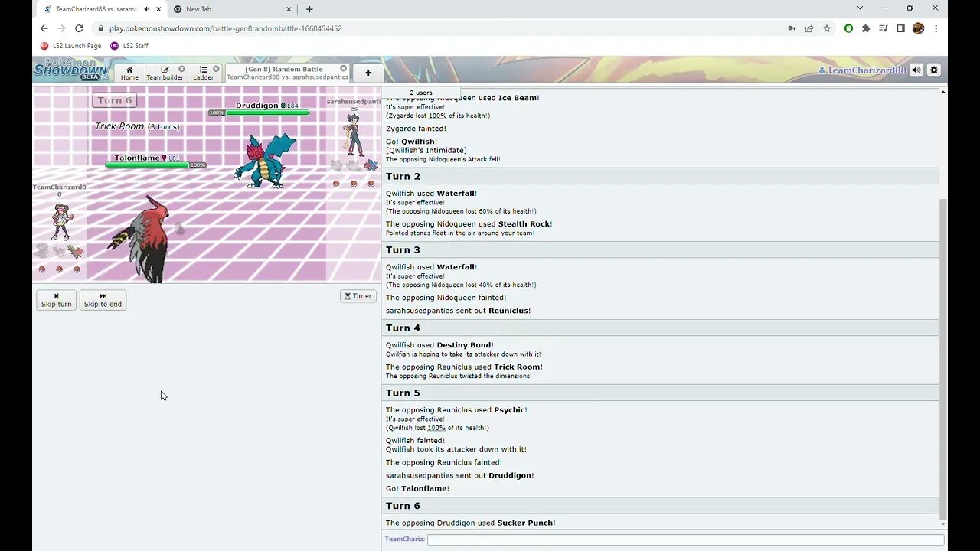Close the TeamCharizard88 browser tab
980x551 pixels.
point(158,9)
